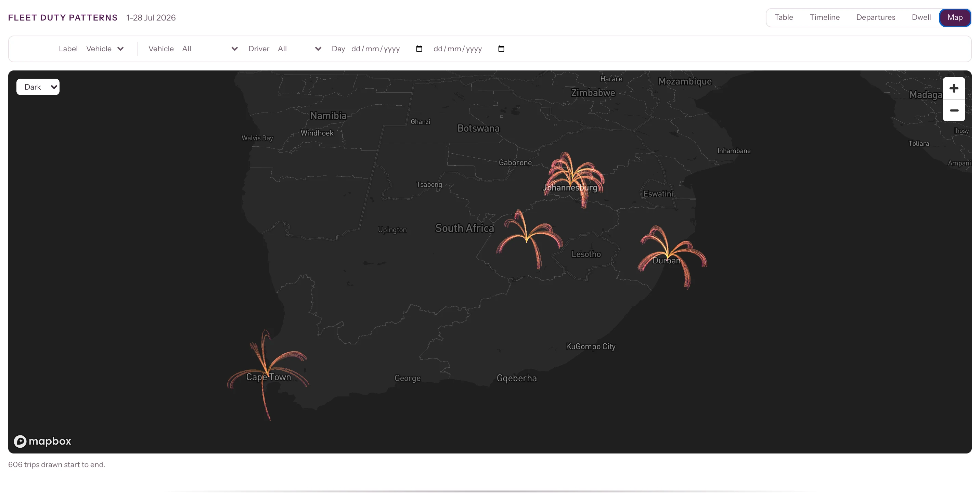The width and height of the screenshot is (980, 500).
Task: Open the Driver filter dropdown set to All
Action: pos(299,49)
